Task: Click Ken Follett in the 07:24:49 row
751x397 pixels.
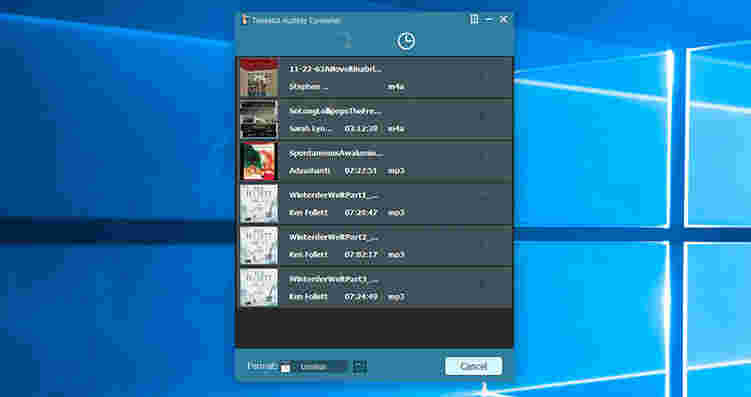Action: pos(308,297)
